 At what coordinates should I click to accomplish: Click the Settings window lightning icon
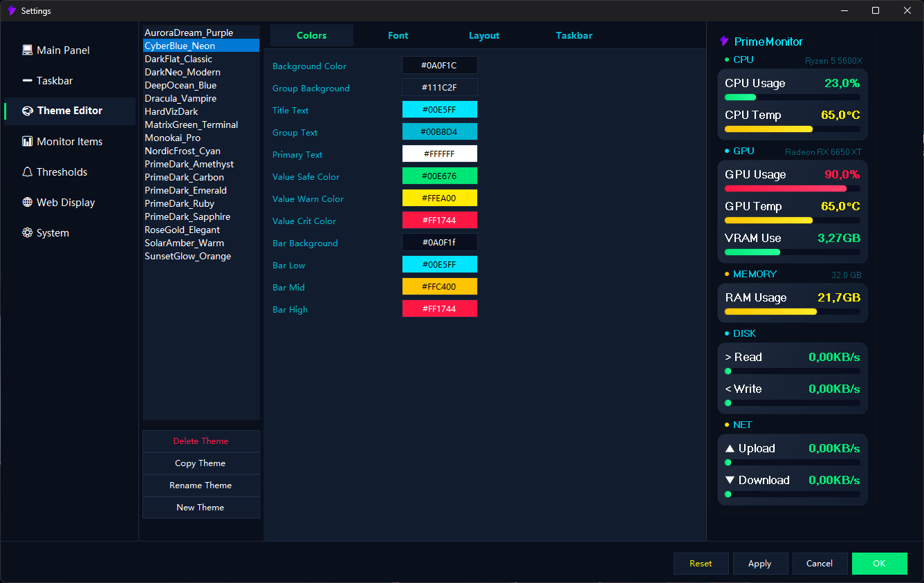(11, 10)
